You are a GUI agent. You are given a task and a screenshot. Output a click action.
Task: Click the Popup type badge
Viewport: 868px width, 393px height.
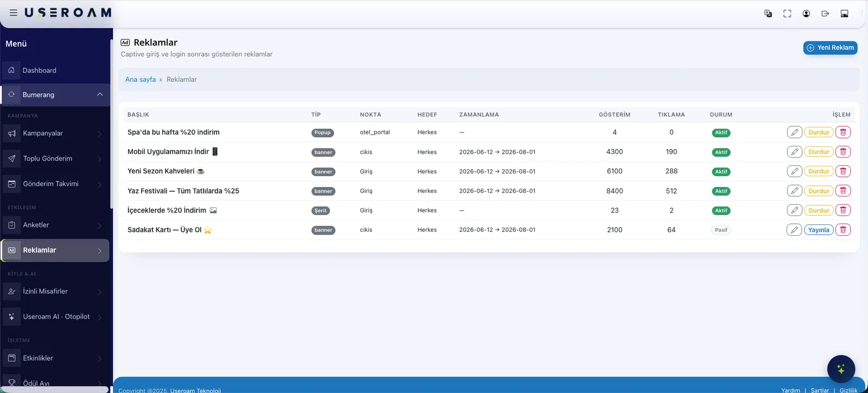[x=322, y=133]
